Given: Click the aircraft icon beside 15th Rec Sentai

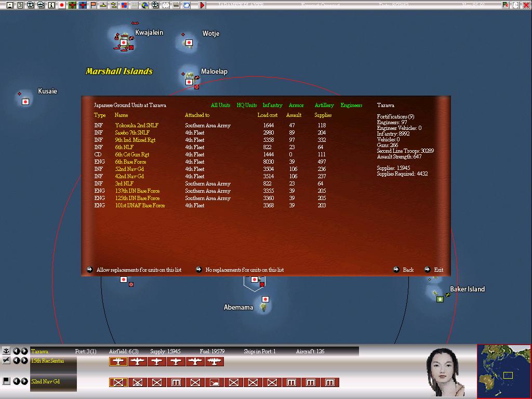Looking at the screenshot, I should pyautogui.click(x=6, y=361).
